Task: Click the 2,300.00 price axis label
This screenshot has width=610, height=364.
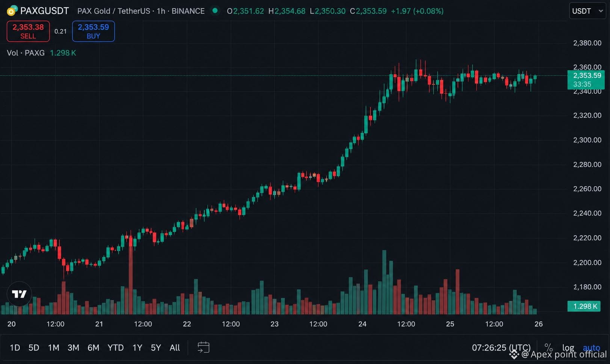Action: 587,140
